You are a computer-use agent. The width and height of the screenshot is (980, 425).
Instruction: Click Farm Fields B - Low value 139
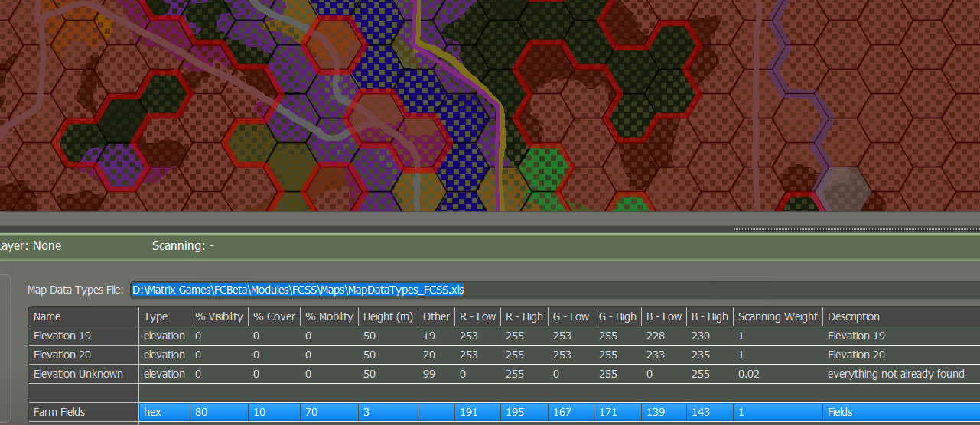pyautogui.click(x=664, y=412)
